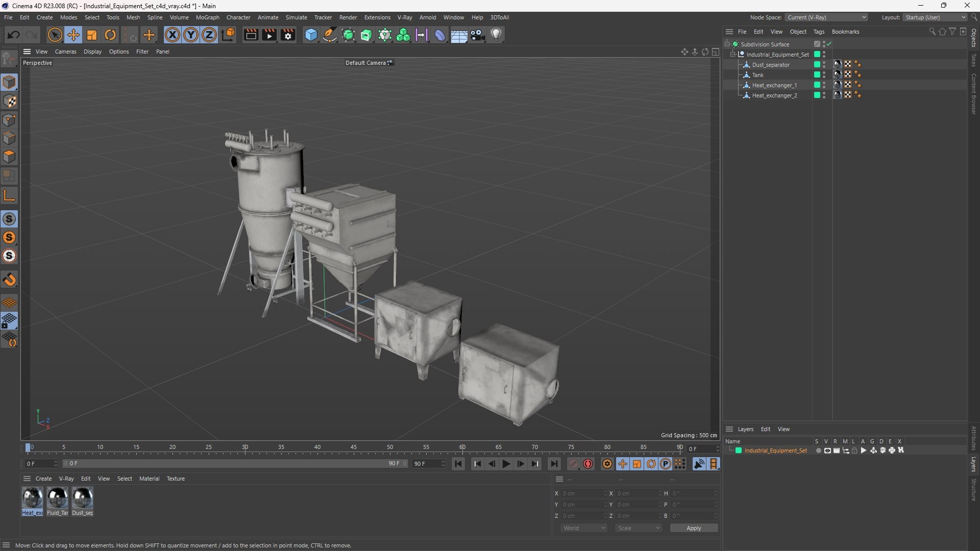Add Floor environment object icon
Screen dimensions: 980x551
pos(459,35)
